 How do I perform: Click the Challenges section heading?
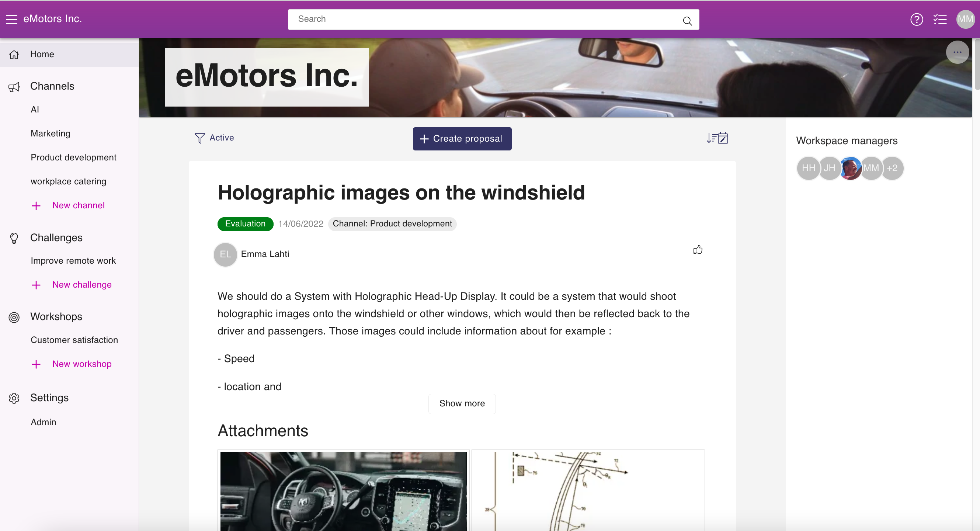coord(56,238)
